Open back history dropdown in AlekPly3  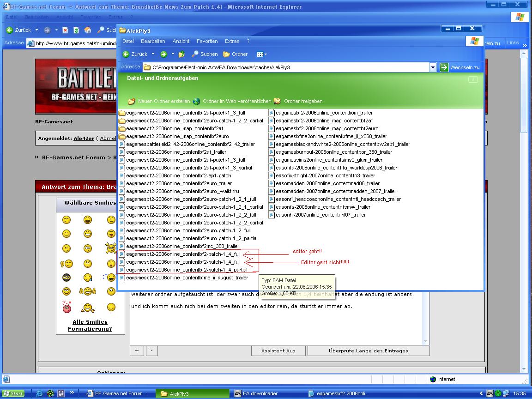(153, 54)
